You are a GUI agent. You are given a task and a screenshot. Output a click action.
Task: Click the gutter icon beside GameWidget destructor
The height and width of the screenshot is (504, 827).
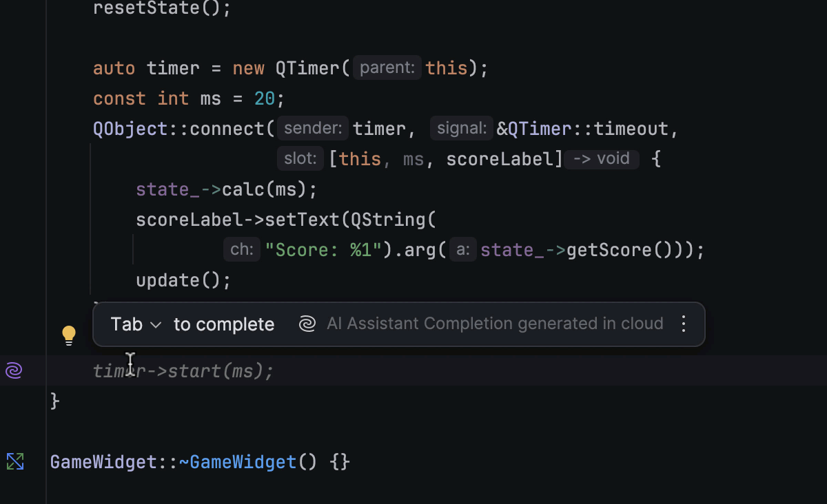(14, 461)
